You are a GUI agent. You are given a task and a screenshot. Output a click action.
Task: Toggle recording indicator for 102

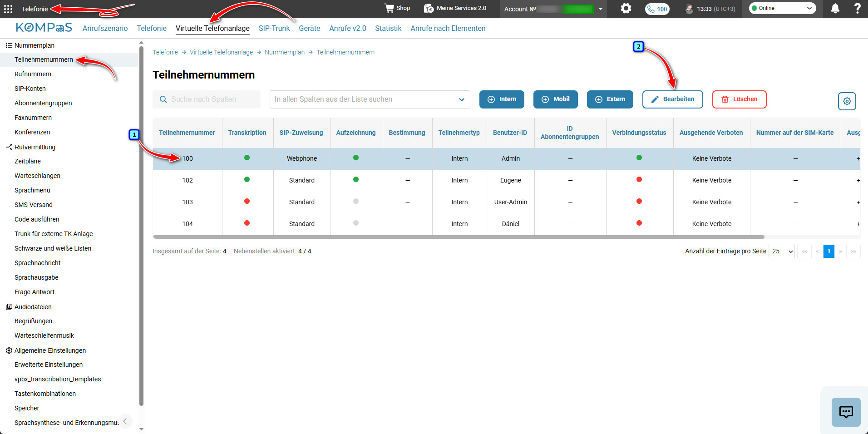point(356,179)
